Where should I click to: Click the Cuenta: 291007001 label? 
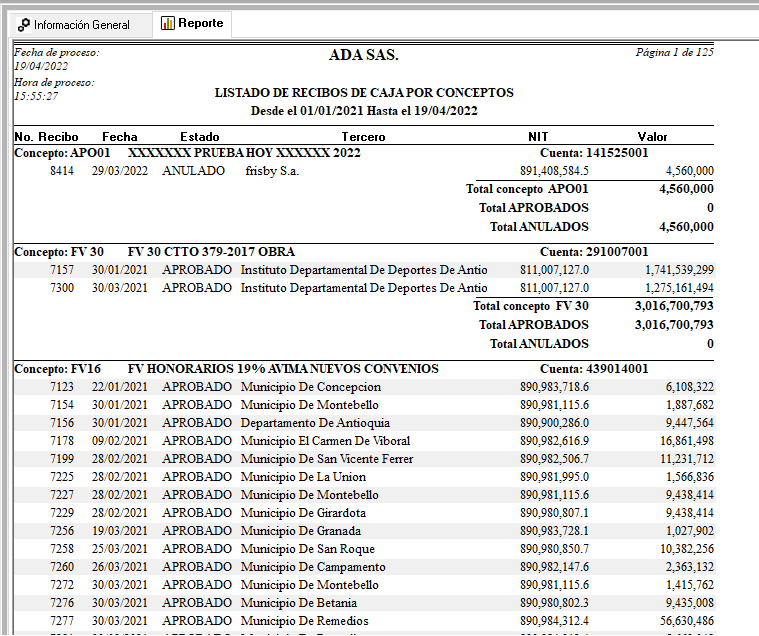tap(594, 252)
